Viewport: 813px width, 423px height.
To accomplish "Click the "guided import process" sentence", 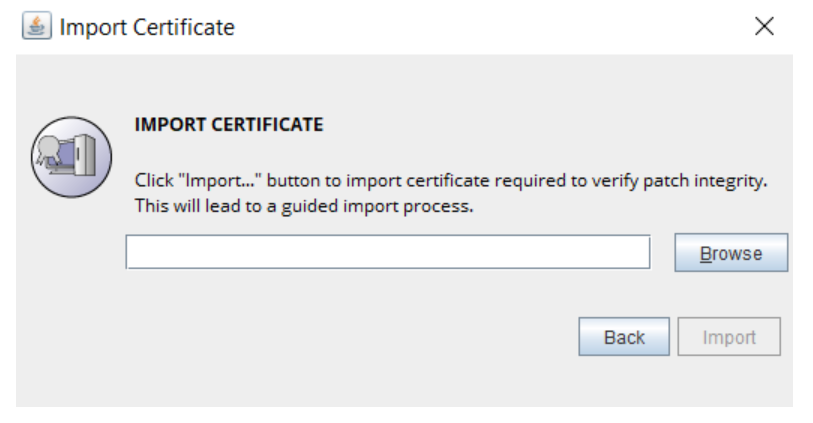I will [303, 208].
